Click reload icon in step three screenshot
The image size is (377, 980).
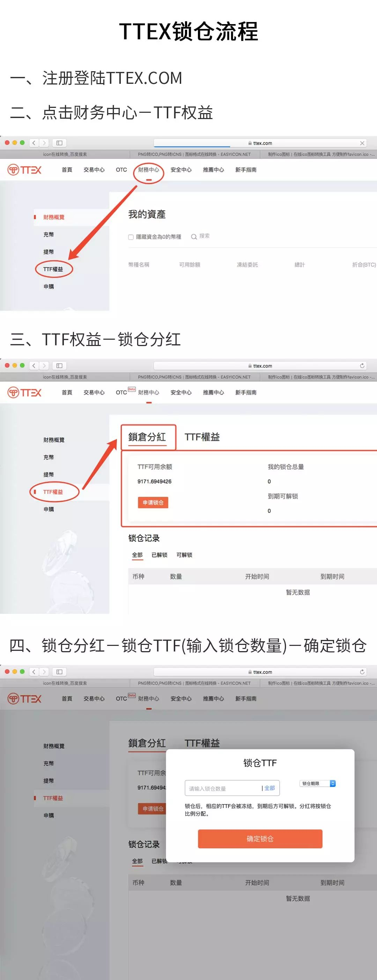point(362,366)
